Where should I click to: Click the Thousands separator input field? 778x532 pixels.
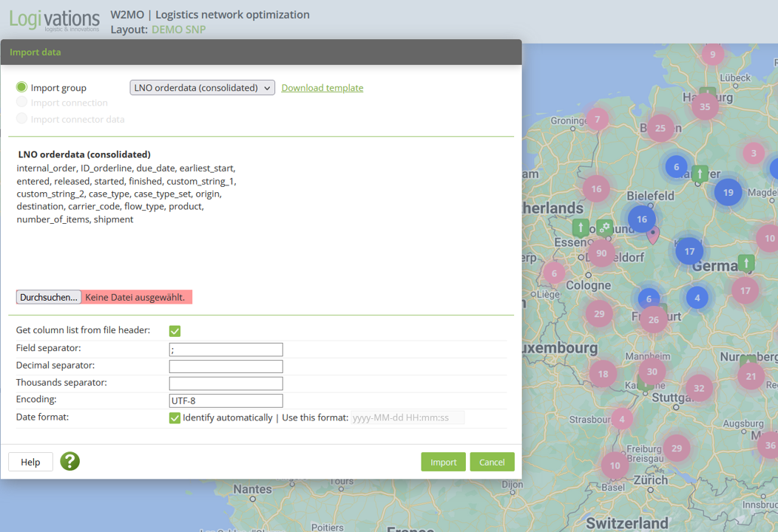(226, 383)
